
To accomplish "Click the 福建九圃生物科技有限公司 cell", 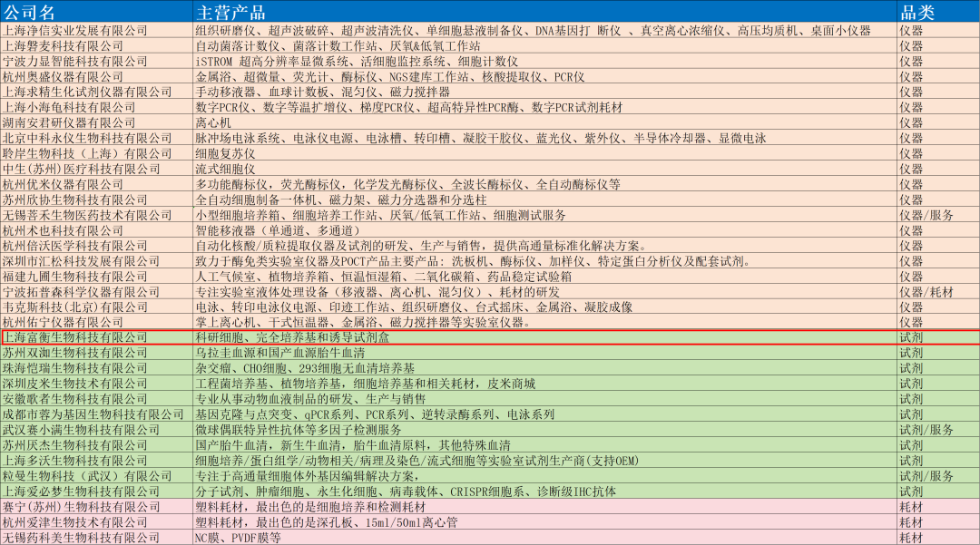I will 96,277.
